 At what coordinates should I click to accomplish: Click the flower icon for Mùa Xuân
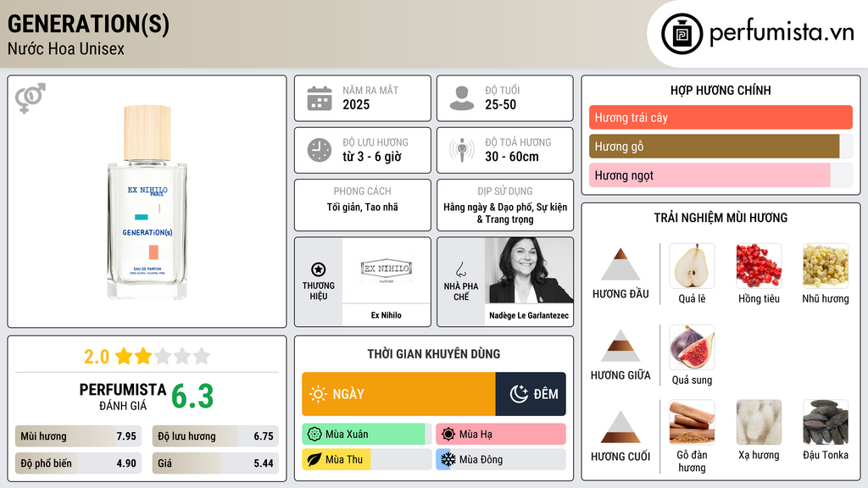[x=314, y=435]
